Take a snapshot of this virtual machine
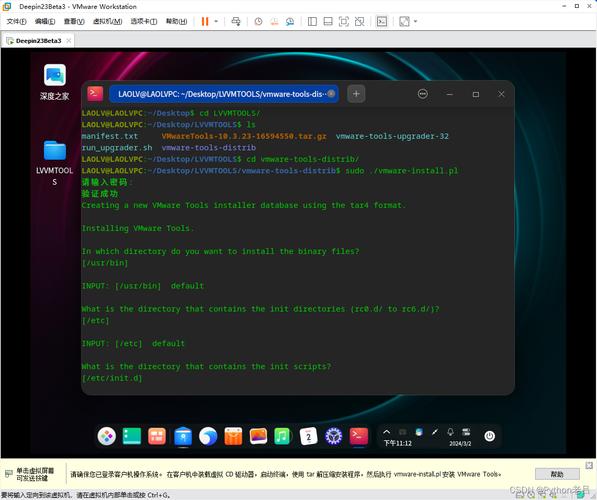 click(x=258, y=21)
